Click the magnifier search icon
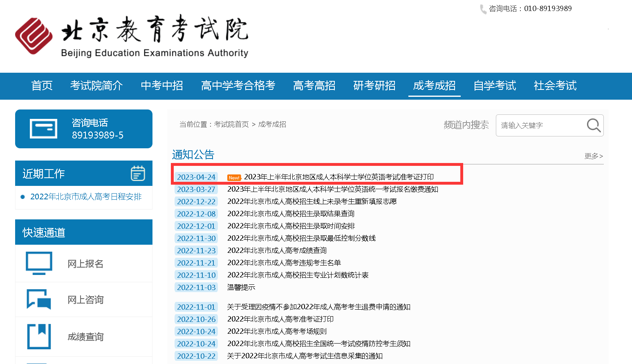 click(x=594, y=125)
